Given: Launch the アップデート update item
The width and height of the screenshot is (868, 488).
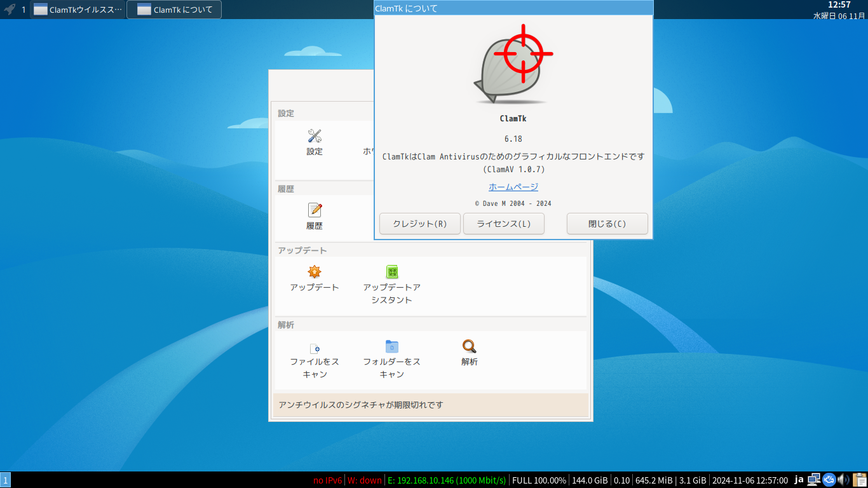Looking at the screenshot, I should point(315,278).
